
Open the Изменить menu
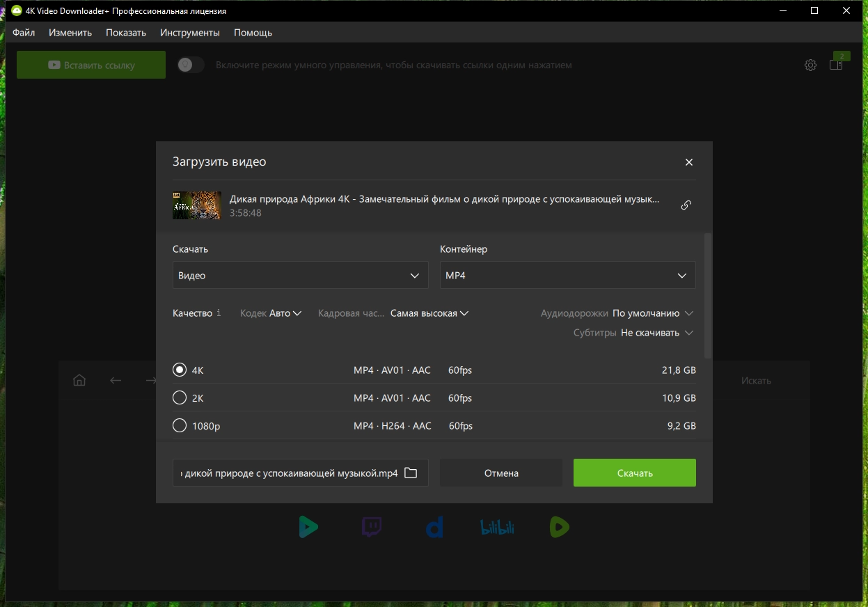click(x=70, y=33)
